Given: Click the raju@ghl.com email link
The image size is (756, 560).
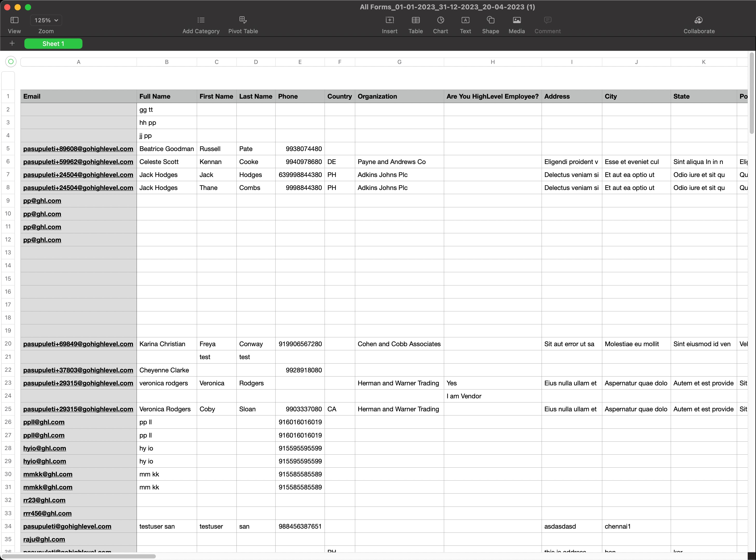Looking at the screenshot, I should tap(44, 539).
